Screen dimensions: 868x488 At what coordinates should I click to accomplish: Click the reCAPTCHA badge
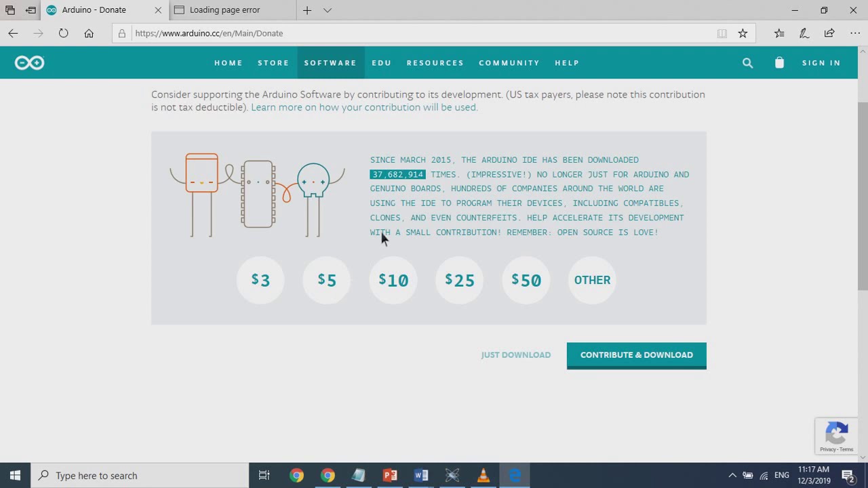(x=837, y=436)
